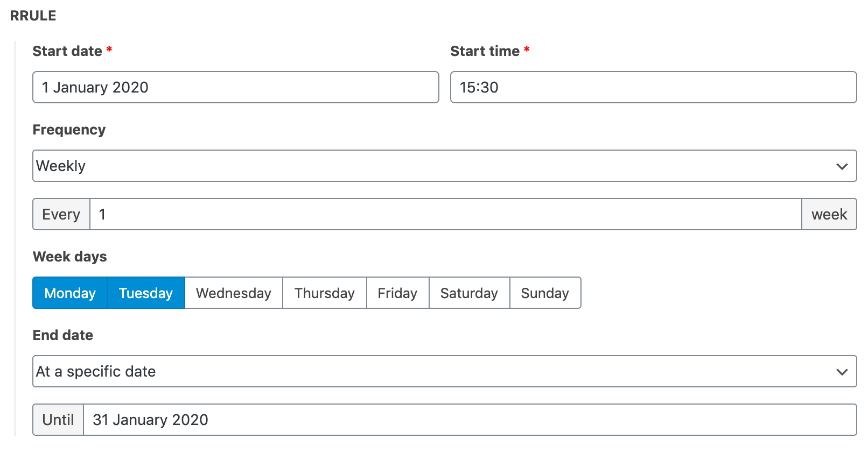Click the "week" suffix label

[x=829, y=214]
